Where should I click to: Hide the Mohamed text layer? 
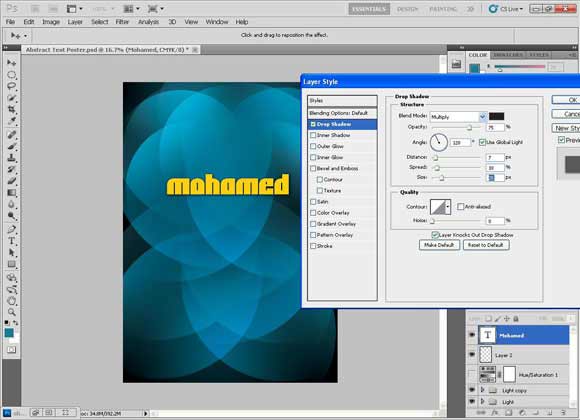click(x=472, y=335)
